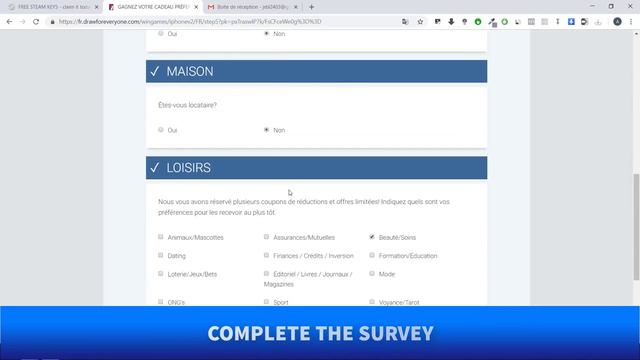Check the Dating checkbox
Screen dimensions: 640x360
point(160,255)
